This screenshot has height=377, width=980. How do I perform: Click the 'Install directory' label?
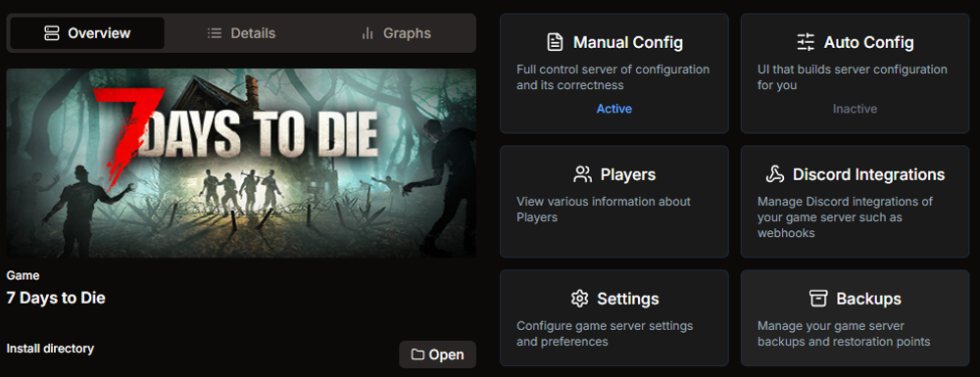(x=50, y=349)
